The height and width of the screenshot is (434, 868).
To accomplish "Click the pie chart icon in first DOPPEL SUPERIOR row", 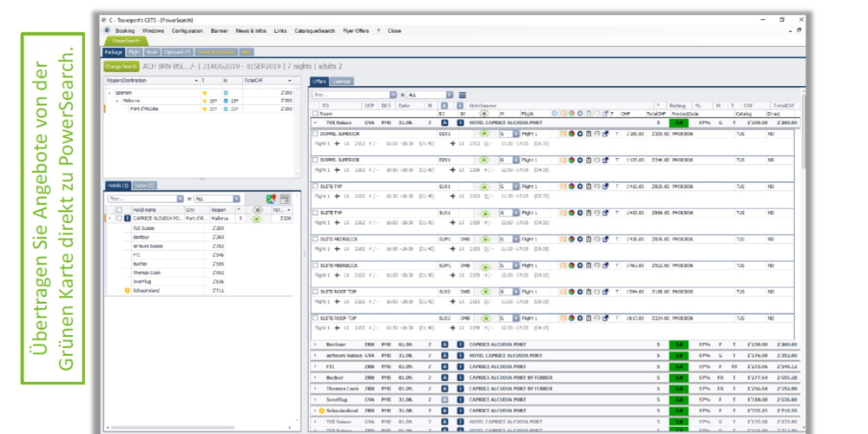I will pos(572,135).
